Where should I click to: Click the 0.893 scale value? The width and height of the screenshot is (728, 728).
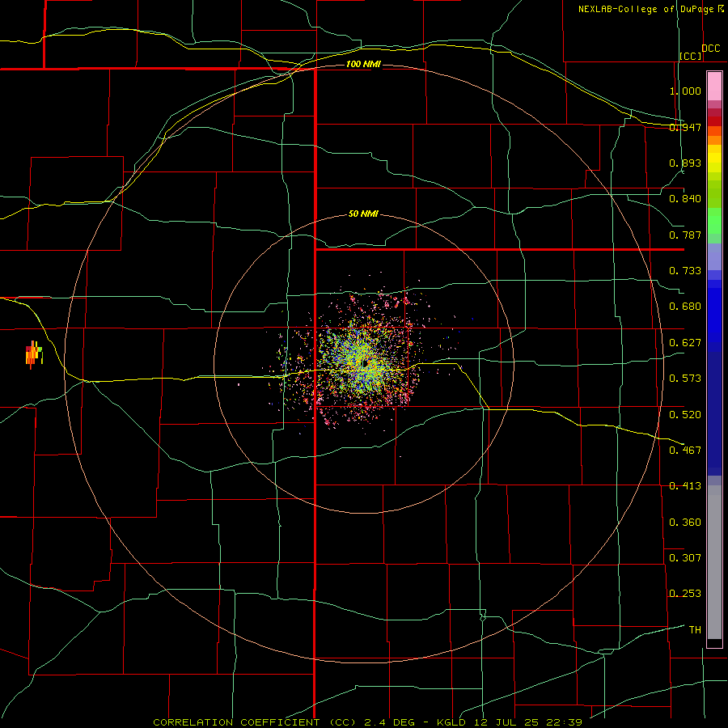(x=685, y=163)
